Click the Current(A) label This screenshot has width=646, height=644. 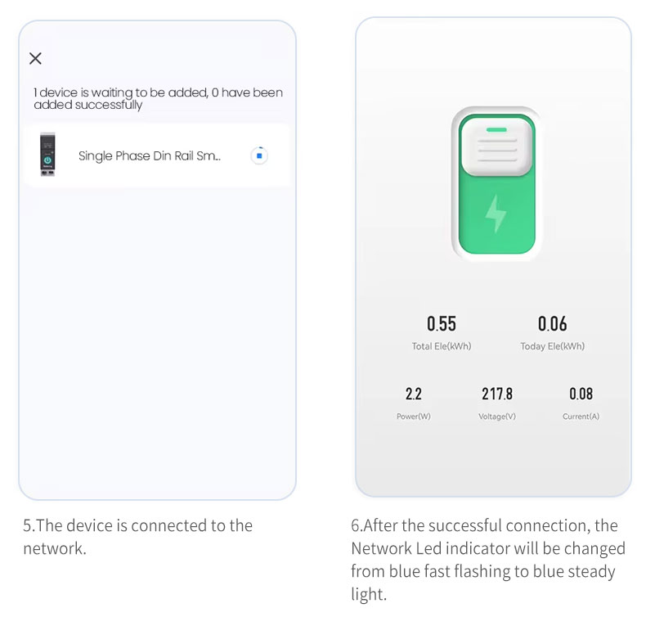click(x=581, y=417)
